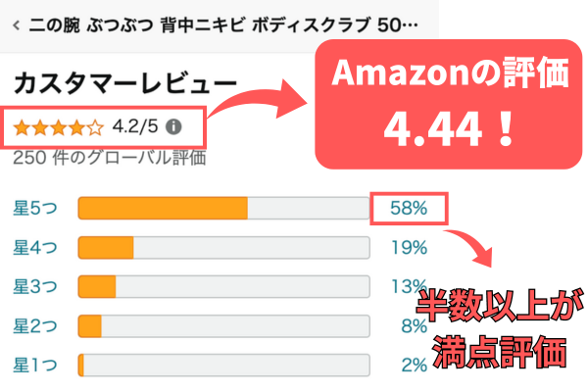Select the 星5つ reviews link
Viewport: 588px width, 392px height.
pos(36,208)
